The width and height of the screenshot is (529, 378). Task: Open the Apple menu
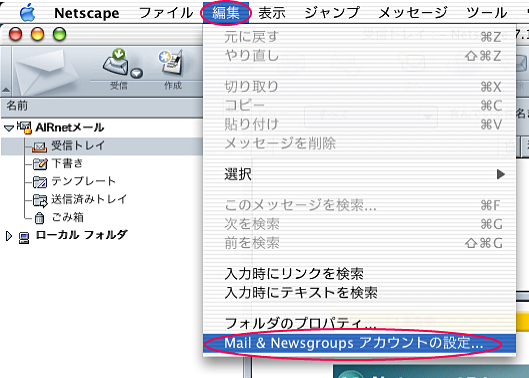(27, 13)
